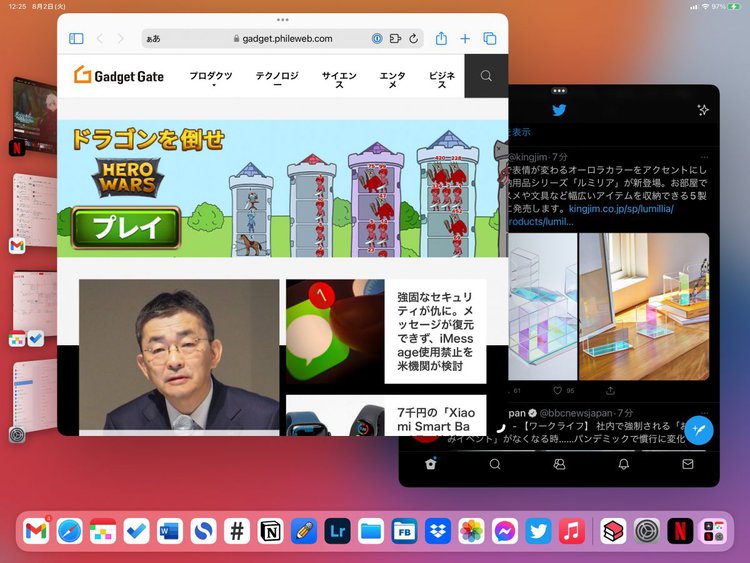The width and height of the screenshot is (750, 563).
Task: Like the kingjim tweet heart icon
Action: 557,391
